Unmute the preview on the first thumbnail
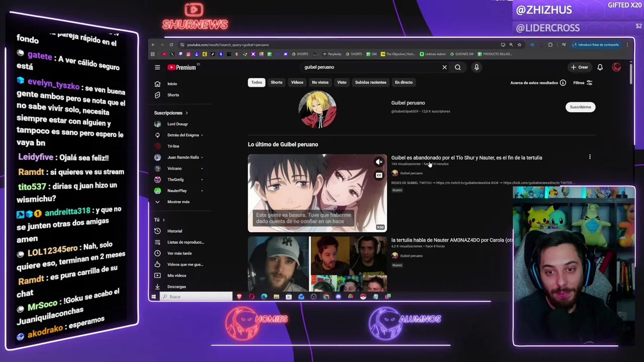644x362 pixels. point(379,162)
